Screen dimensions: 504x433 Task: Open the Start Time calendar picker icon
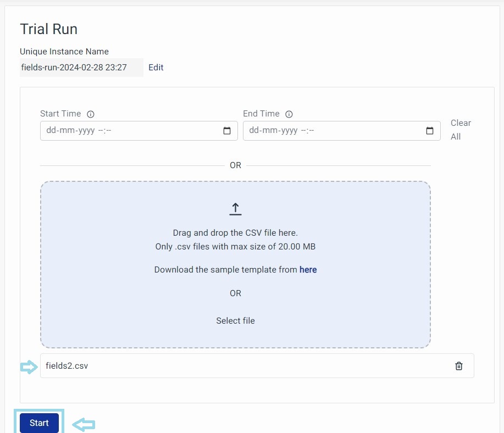tap(227, 131)
